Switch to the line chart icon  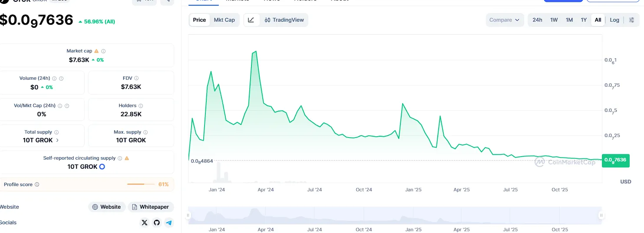point(251,20)
